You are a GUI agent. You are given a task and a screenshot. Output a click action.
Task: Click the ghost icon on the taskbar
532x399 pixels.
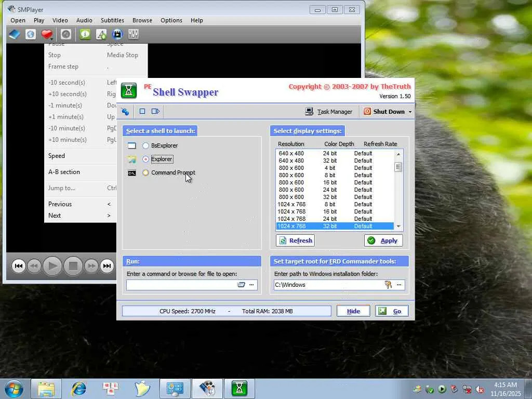(x=142, y=389)
